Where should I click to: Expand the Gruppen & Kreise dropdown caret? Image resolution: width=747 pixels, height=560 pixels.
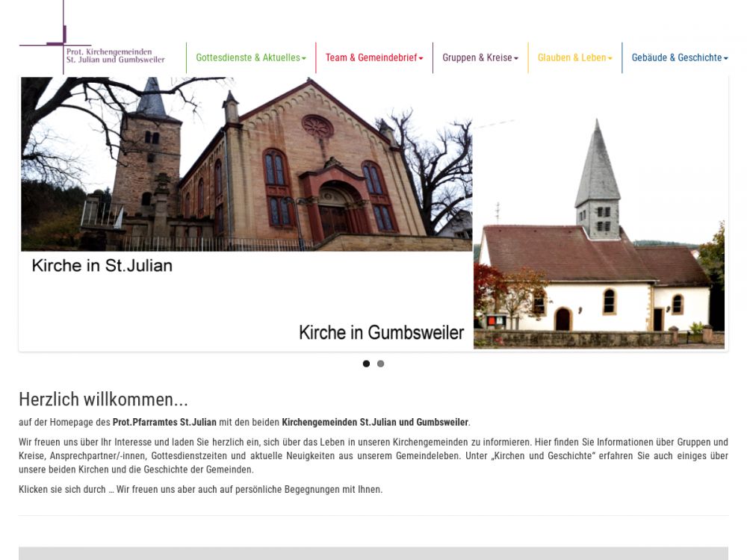tap(516, 58)
